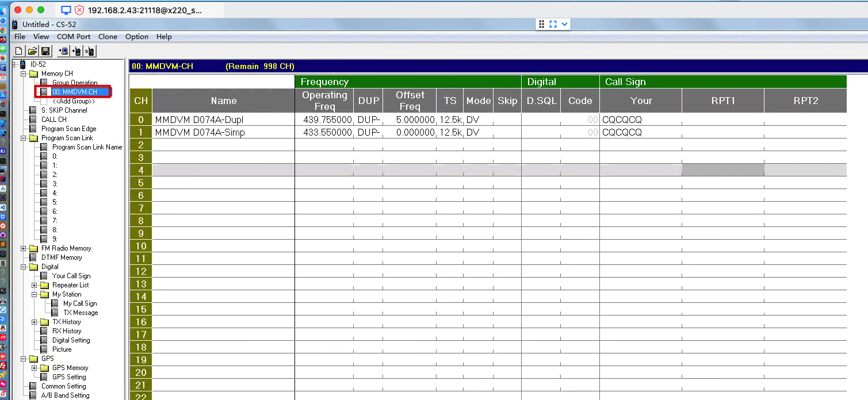Click the 439.755000 operating frequency cell
The width and height of the screenshot is (868, 400).
coord(324,120)
